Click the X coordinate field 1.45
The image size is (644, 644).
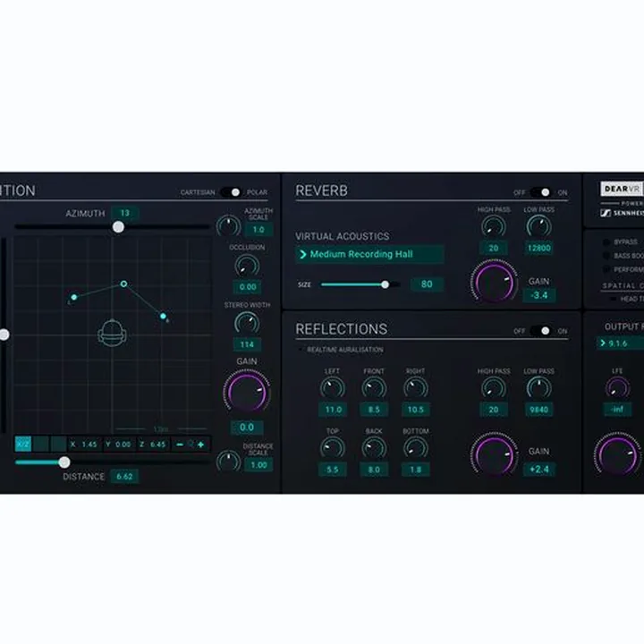click(85, 445)
